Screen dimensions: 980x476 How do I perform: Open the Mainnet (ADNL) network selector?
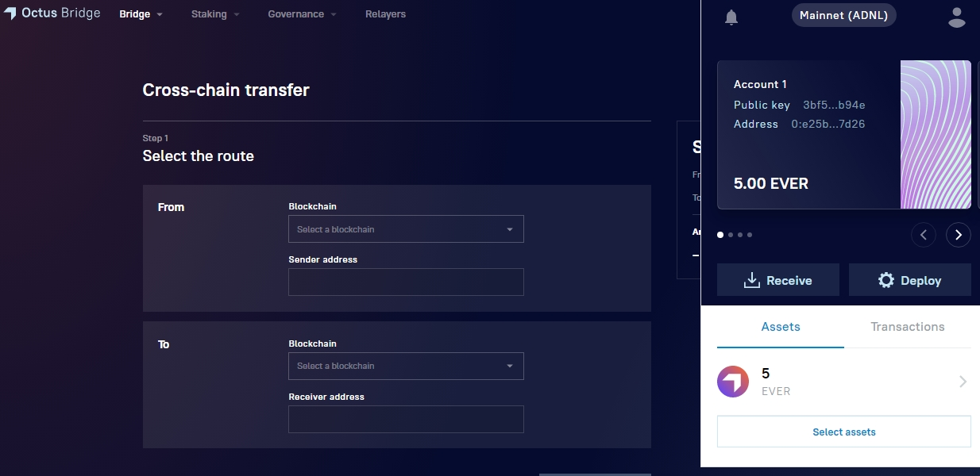[844, 15]
